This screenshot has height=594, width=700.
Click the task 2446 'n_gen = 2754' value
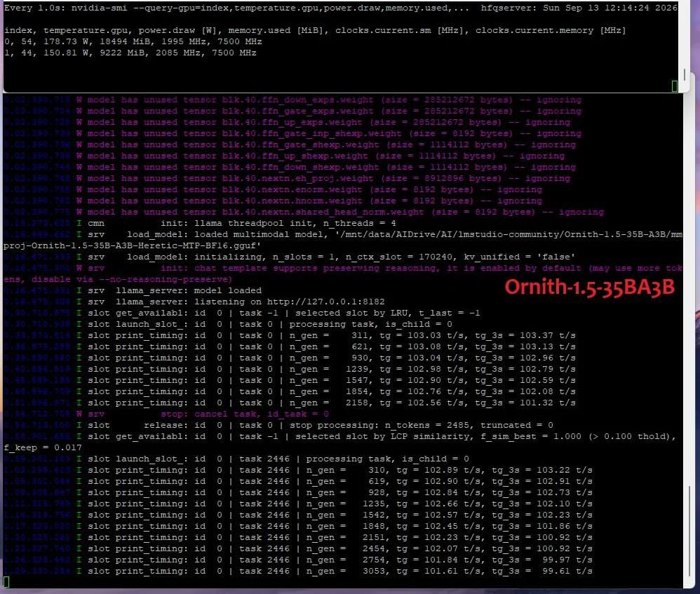click(348, 560)
